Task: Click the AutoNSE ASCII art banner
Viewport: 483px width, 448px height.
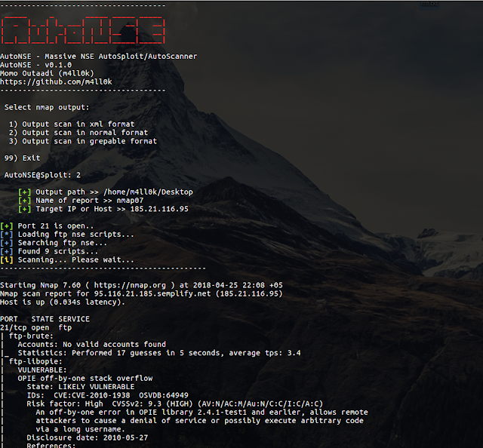Action: tap(83, 30)
